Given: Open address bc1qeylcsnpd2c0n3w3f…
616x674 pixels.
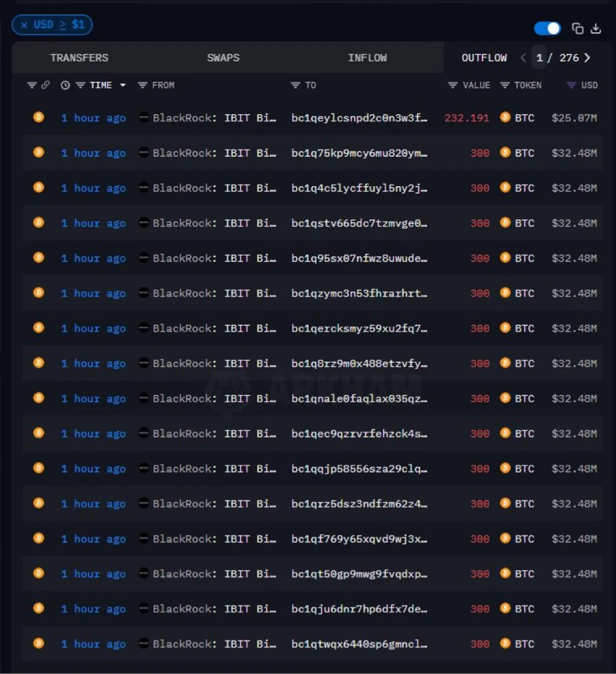Looking at the screenshot, I should point(359,118).
